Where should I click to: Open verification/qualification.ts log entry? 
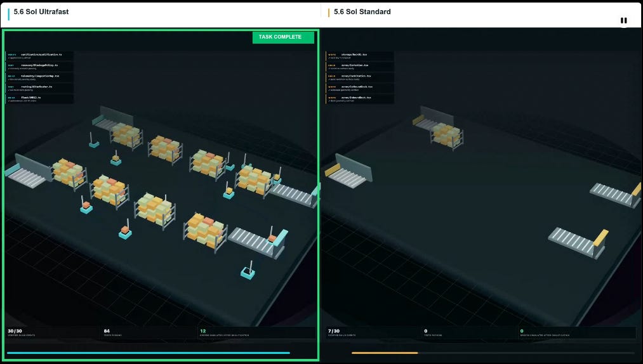tap(40, 56)
